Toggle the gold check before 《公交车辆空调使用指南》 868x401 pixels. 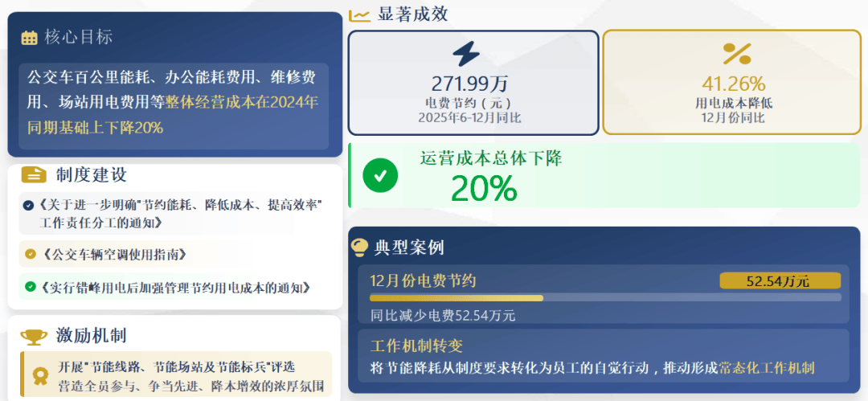tap(31, 254)
